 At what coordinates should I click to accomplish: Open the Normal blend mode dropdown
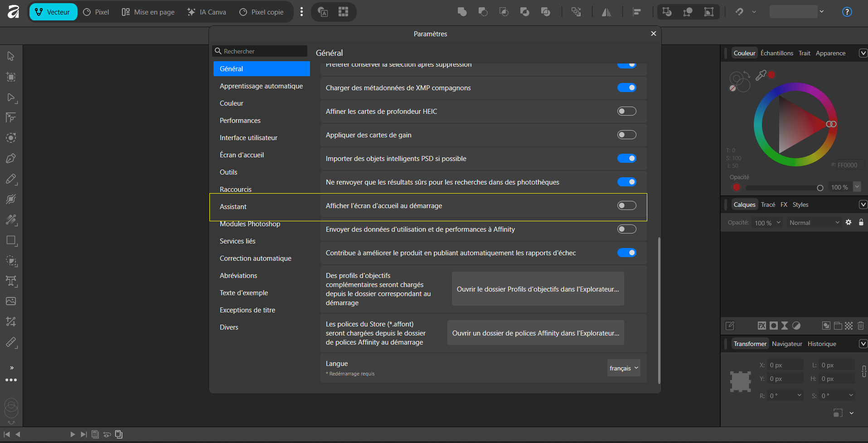(814, 223)
